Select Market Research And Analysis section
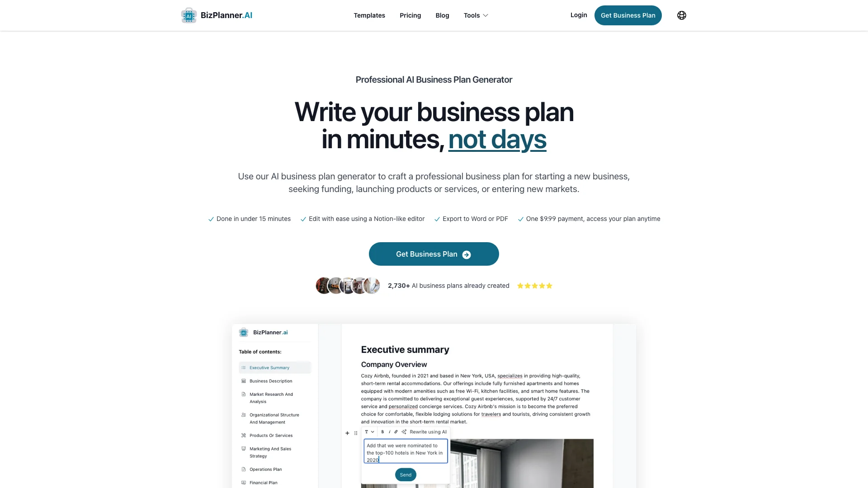 click(x=271, y=398)
